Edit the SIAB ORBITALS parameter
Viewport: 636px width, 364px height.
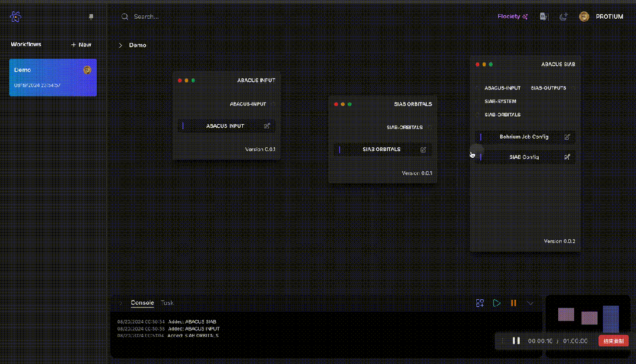423,150
